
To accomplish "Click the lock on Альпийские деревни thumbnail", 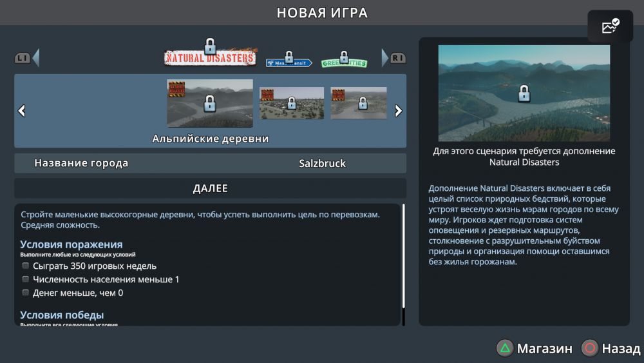I will click(x=210, y=104).
